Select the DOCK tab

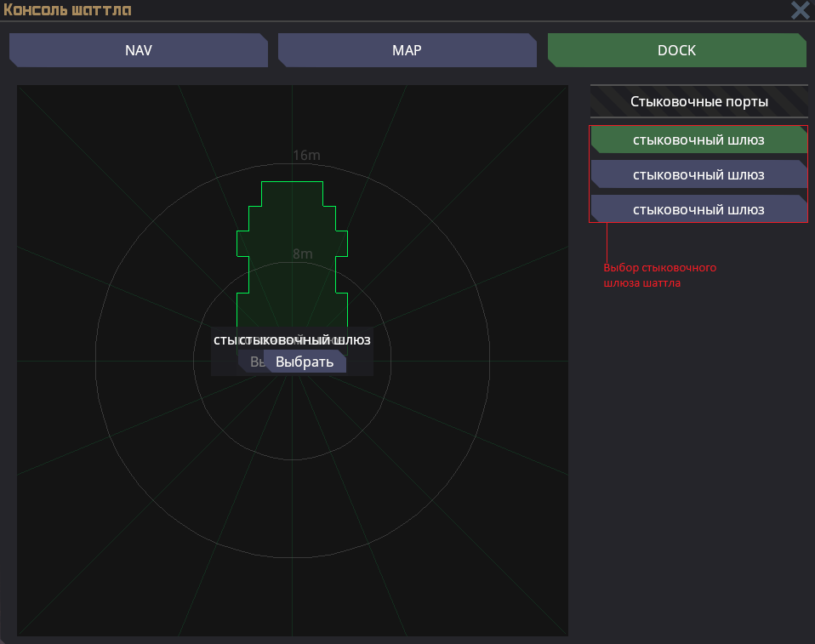676,50
